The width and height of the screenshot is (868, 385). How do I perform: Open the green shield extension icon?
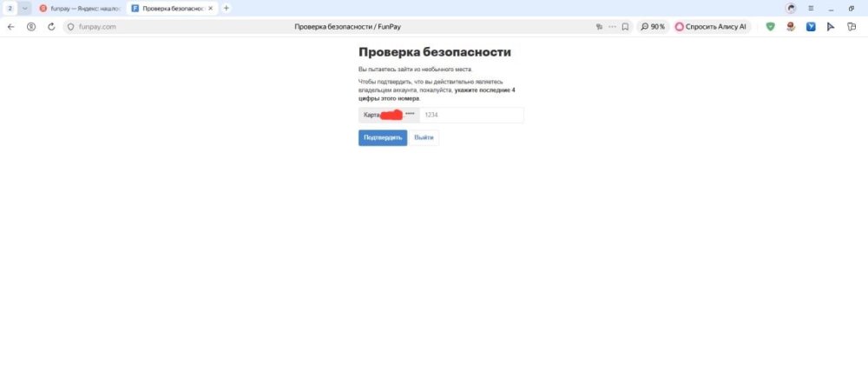point(770,27)
